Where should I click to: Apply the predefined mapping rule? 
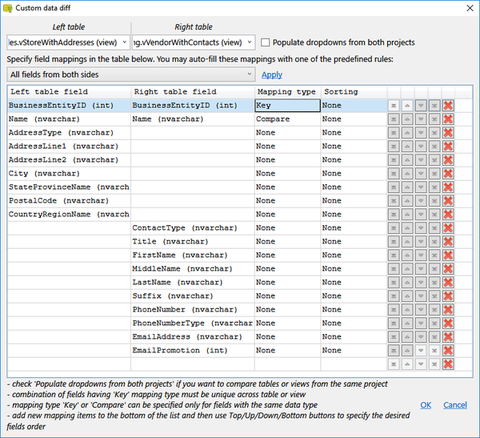coord(272,75)
